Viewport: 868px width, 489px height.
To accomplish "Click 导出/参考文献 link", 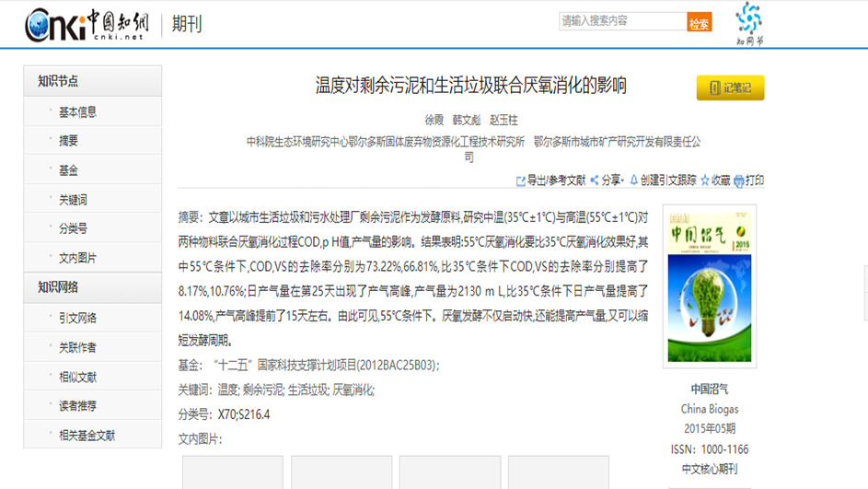I will 556,180.
